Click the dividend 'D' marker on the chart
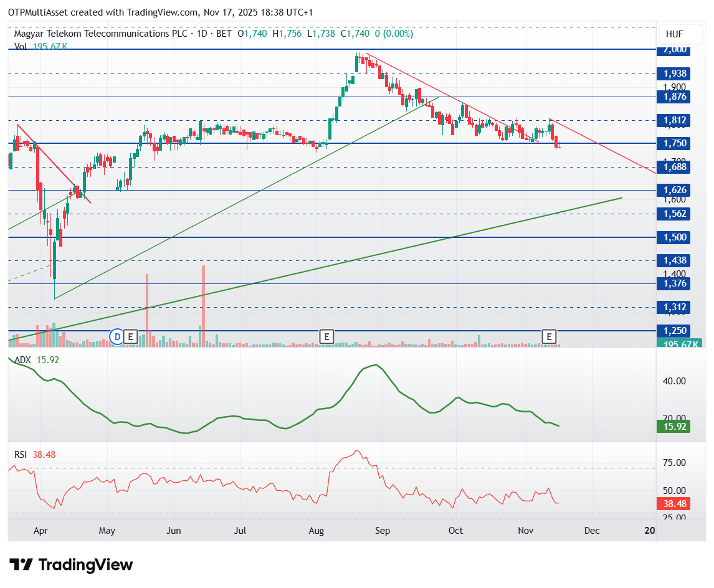 (x=117, y=337)
